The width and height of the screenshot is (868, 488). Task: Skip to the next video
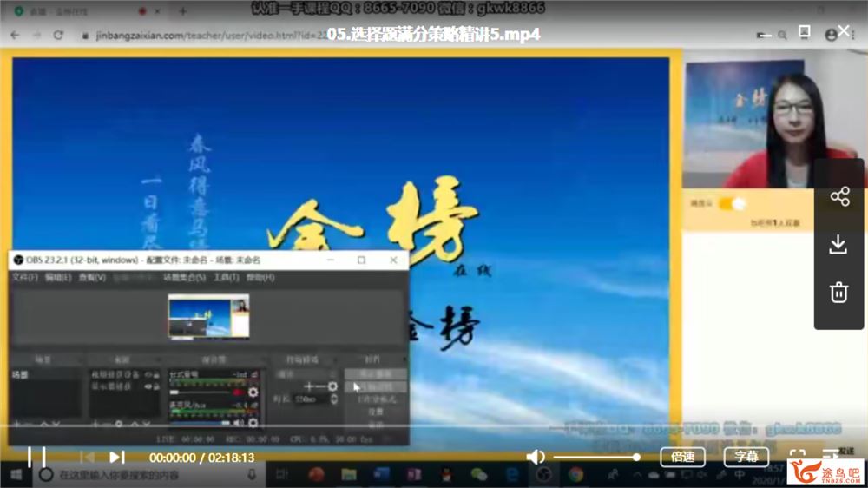[117, 458]
